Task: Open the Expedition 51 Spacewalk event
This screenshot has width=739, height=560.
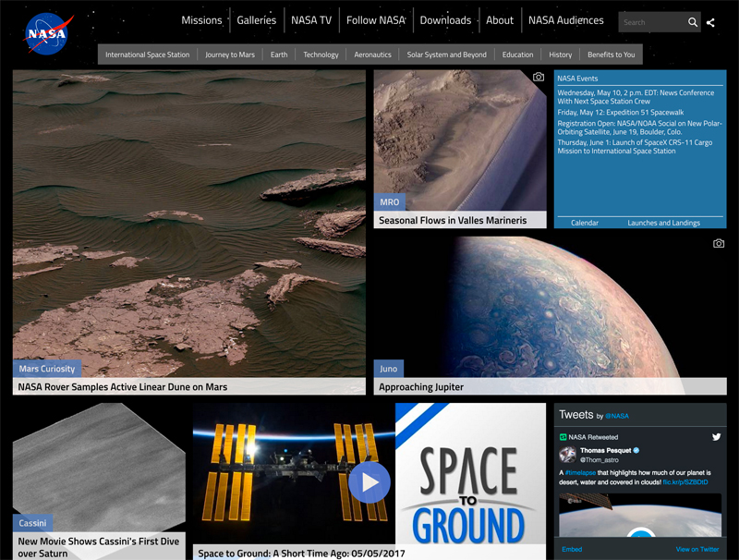Action: pyautogui.click(x=620, y=112)
